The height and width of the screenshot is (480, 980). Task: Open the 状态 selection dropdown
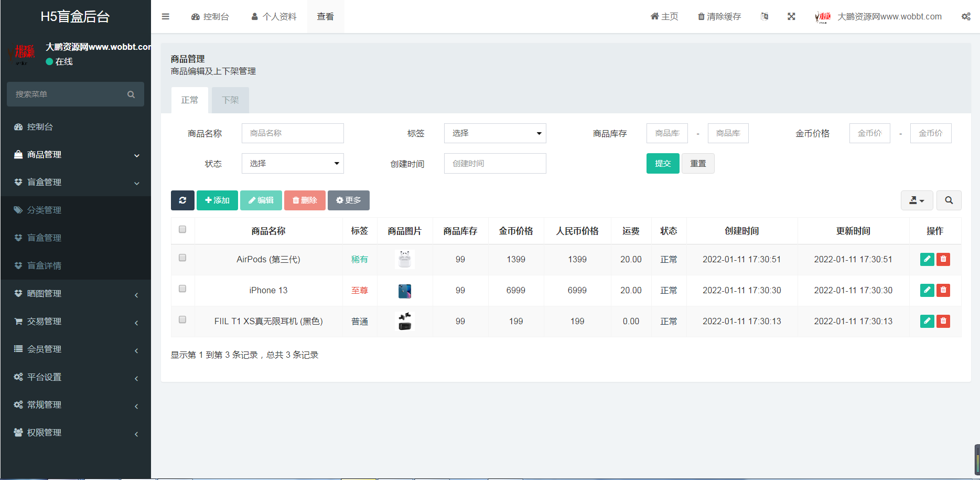tap(292, 163)
